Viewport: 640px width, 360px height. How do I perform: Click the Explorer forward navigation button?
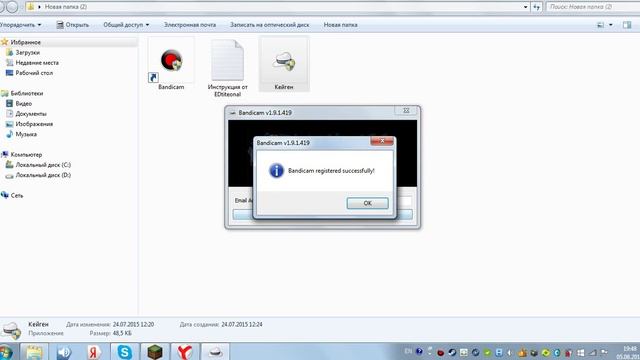click(12, 7)
